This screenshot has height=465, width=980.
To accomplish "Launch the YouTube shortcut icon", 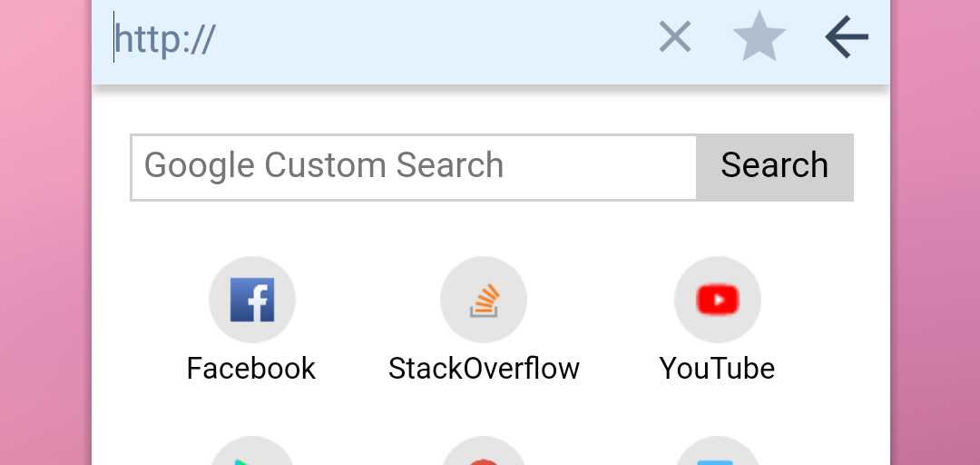I will pyautogui.click(x=718, y=300).
